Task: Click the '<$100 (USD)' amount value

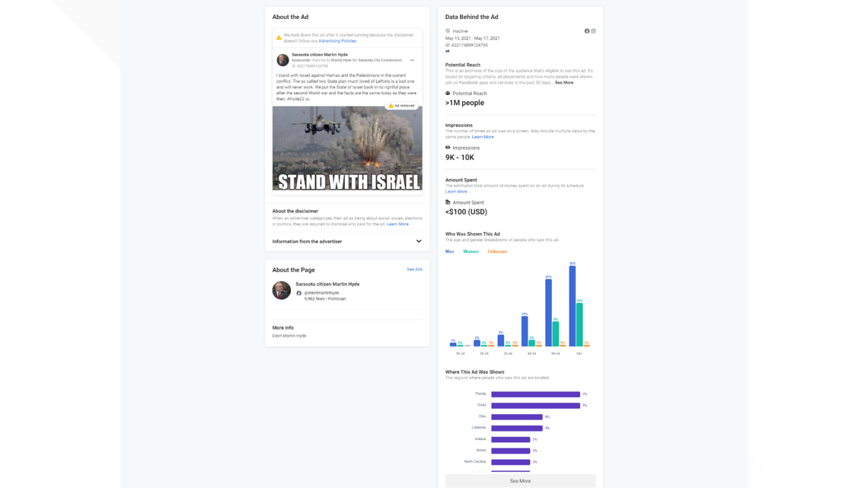Action: [x=466, y=212]
